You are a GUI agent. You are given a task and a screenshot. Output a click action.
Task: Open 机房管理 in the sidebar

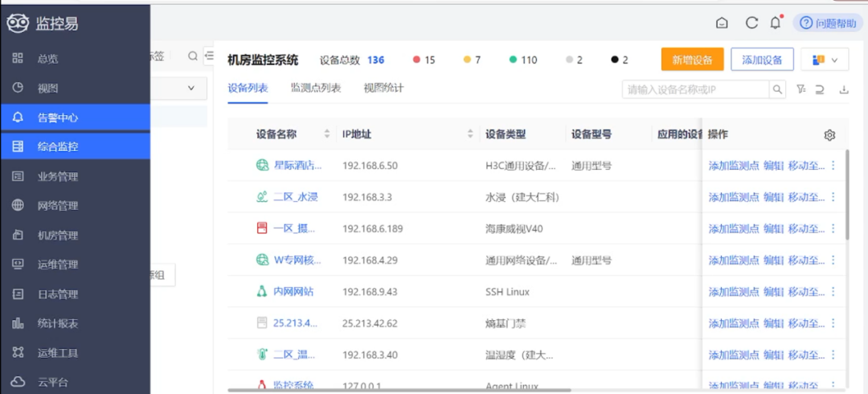[x=76, y=235]
